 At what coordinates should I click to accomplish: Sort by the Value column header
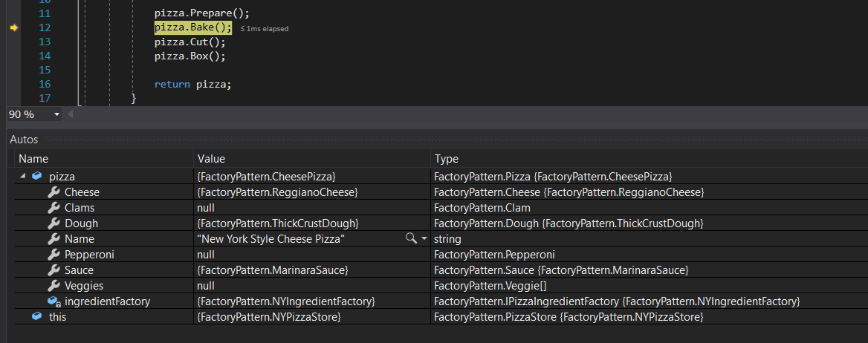(x=312, y=159)
